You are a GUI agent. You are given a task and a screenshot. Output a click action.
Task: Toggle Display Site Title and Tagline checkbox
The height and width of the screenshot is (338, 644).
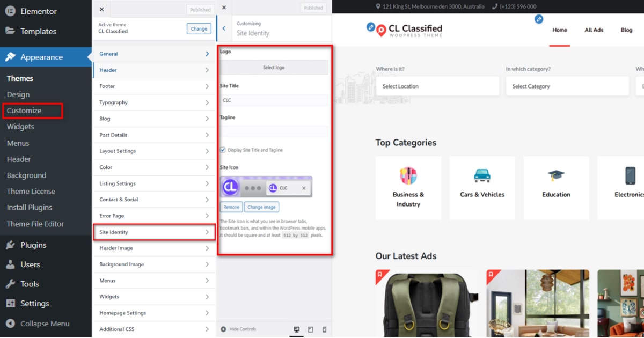click(x=223, y=150)
